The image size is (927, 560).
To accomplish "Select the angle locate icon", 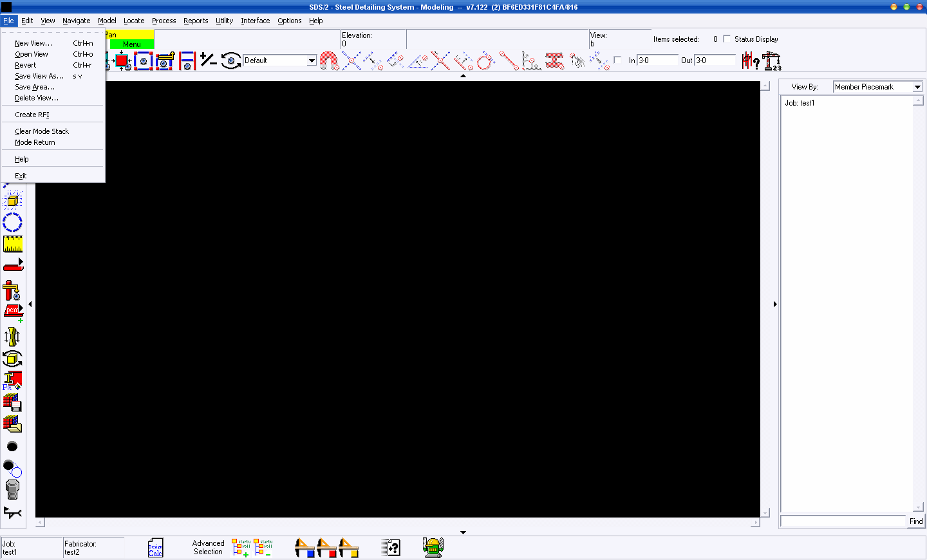I will [x=418, y=61].
